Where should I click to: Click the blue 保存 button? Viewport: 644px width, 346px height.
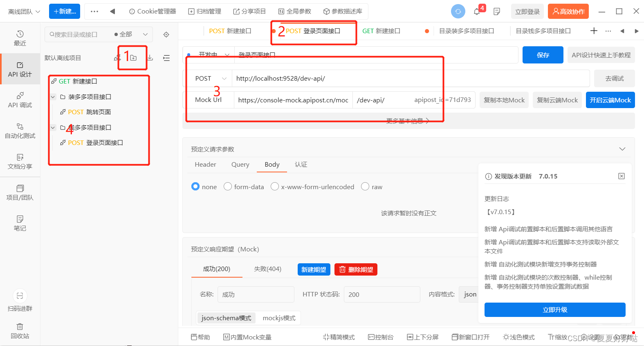click(543, 55)
